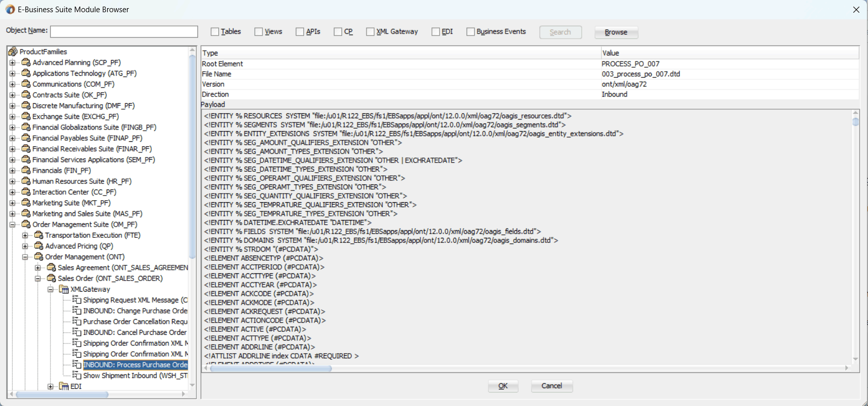The image size is (868, 406).
Task: Click the Discrete Manufacturing (DMF_PF) folder icon
Action: click(x=26, y=105)
